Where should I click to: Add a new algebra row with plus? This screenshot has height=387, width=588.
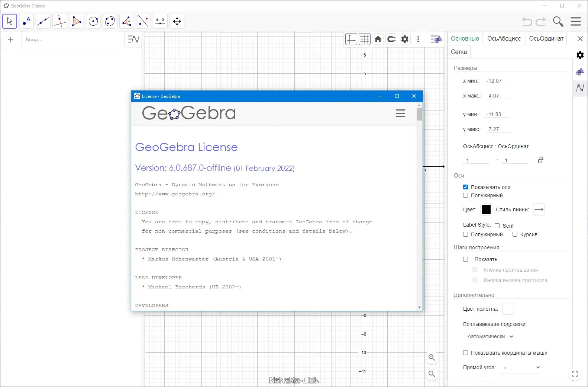point(11,40)
